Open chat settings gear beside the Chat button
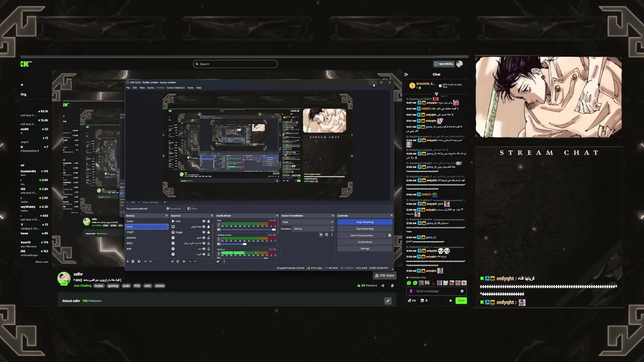Image resolution: width=644 pixels, height=362 pixels. (450, 300)
